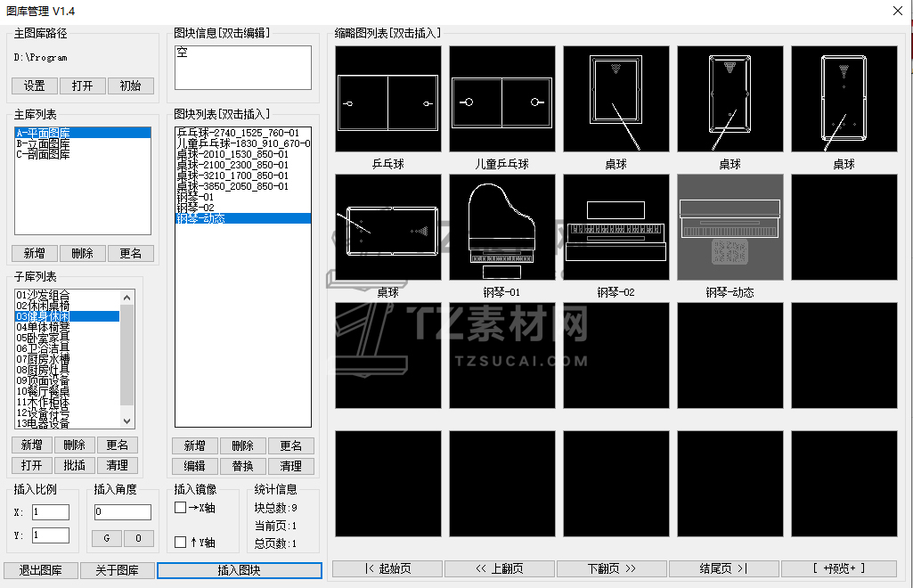Click the sub-library list scroll up arrow
The image size is (913, 588).
pos(127,298)
